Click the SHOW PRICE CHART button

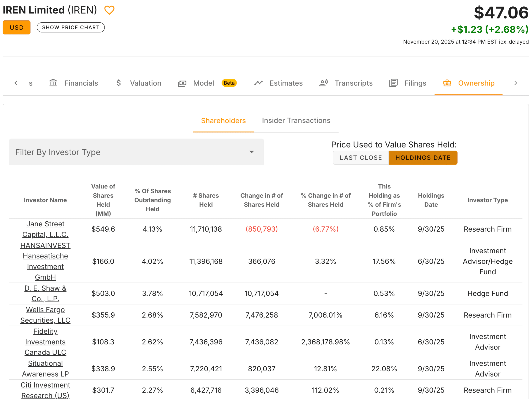(70, 27)
